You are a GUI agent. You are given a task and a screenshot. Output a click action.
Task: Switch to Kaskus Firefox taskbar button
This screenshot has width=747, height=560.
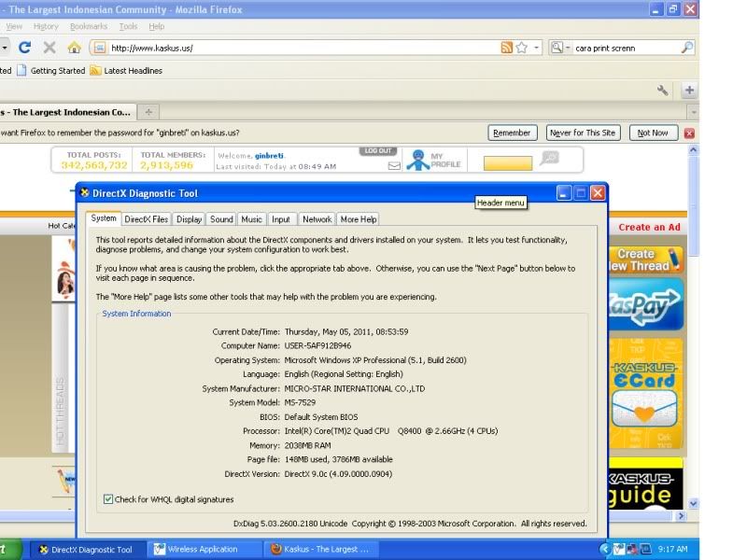pyautogui.click(x=320, y=550)
